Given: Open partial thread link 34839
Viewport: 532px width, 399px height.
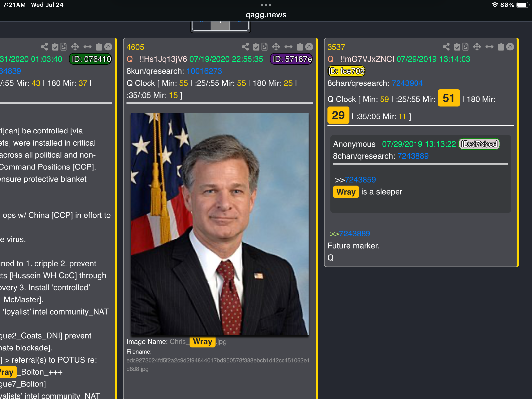Looking at the screenshot, I should coord(10,71).
